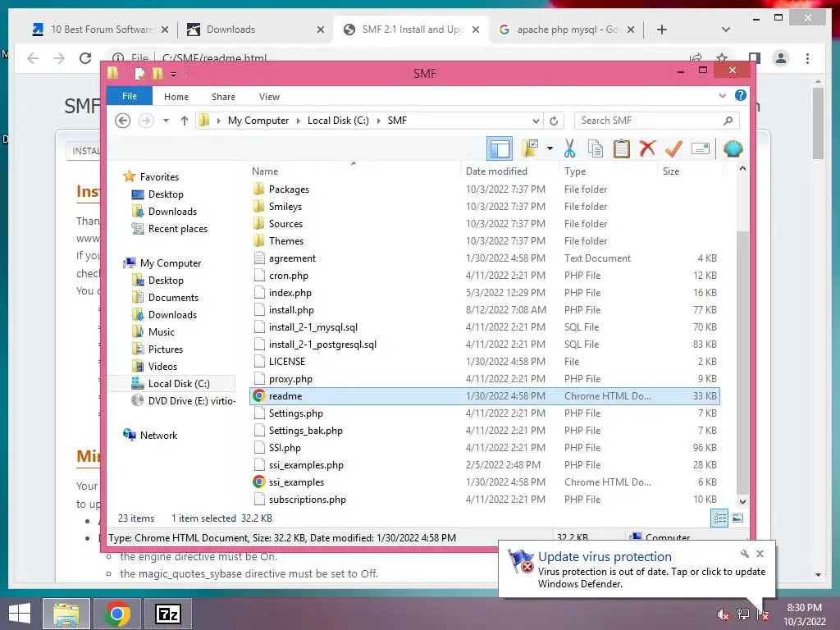Switch to the View ribbon tab
This screenshot has width=840, height=630.
[x=269, y=97]
